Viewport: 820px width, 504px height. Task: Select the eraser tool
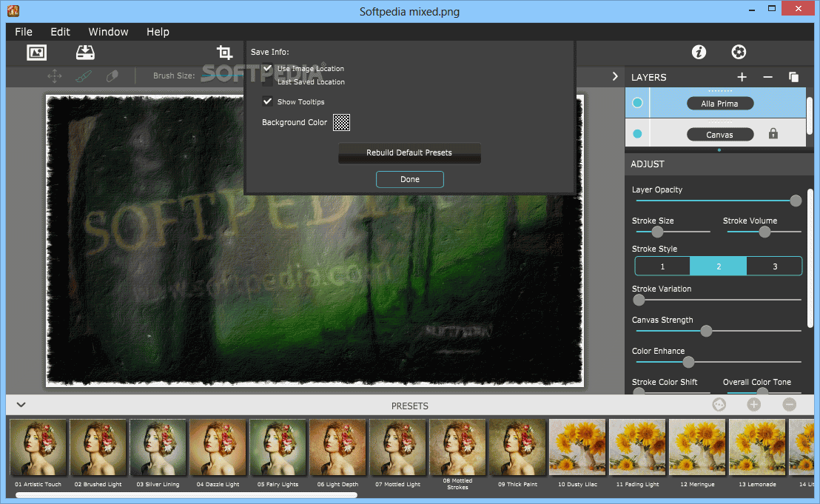(x=112, y=76)
